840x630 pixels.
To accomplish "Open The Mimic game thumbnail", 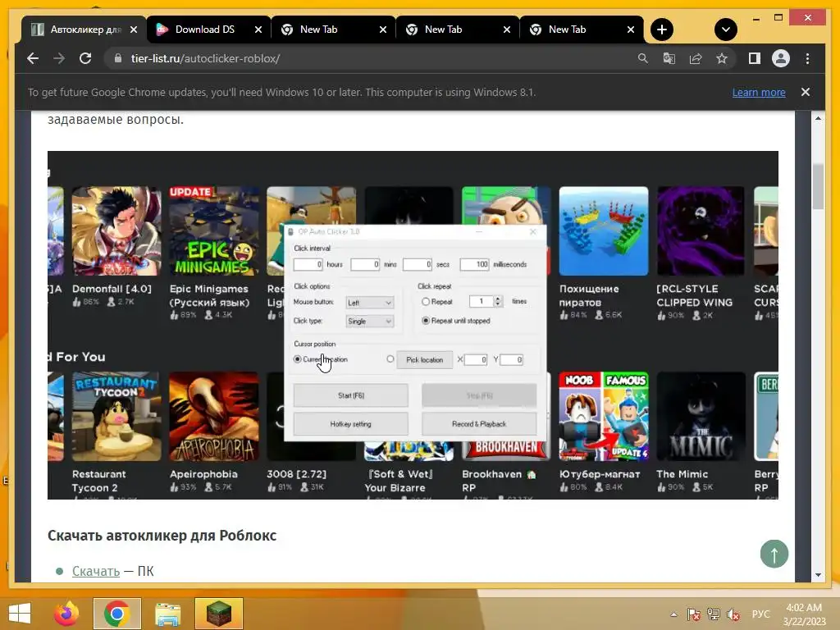I will (701, 416).
